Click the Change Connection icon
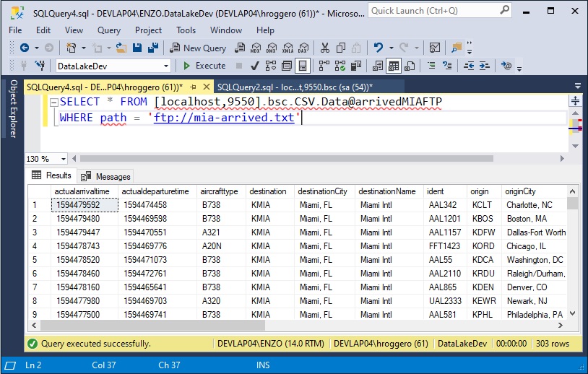588x374 pixels. coord(40,66)
